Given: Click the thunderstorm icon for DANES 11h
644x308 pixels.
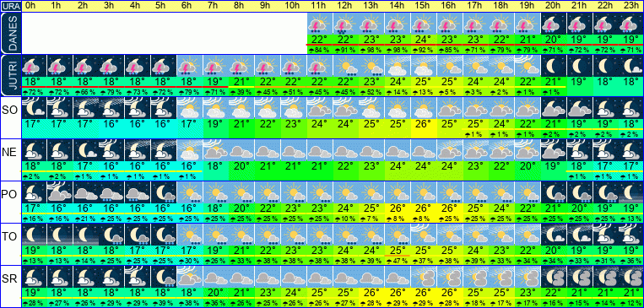Looking at the screenshot, I should [x=319, y=24].
